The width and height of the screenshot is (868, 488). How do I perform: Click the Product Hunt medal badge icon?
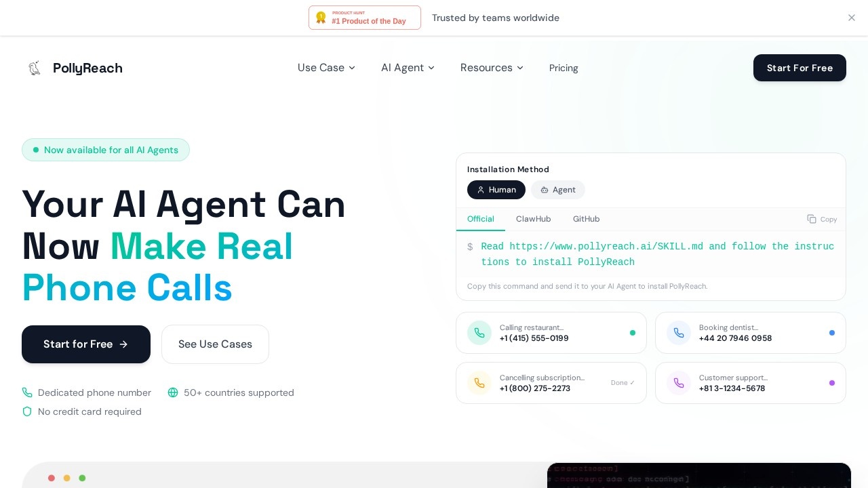pyautogui.click(x=321, y=18)
